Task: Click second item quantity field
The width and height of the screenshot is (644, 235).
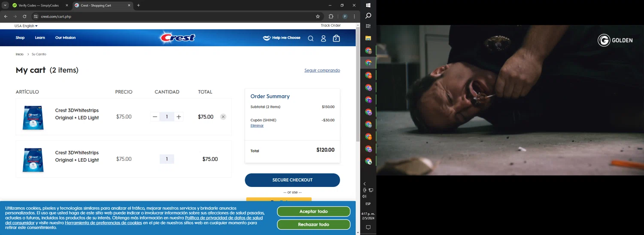Action: point(167,159)
